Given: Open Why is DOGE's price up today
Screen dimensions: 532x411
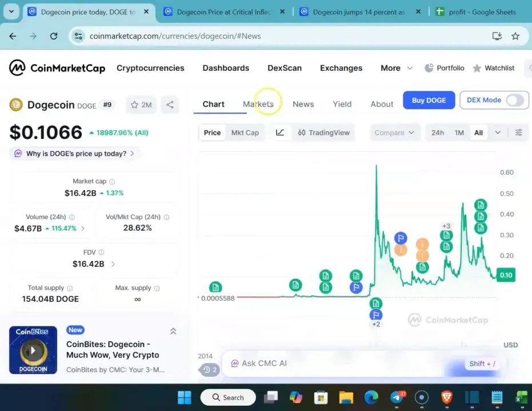Looking at the screenshot, I should [75, 154].
